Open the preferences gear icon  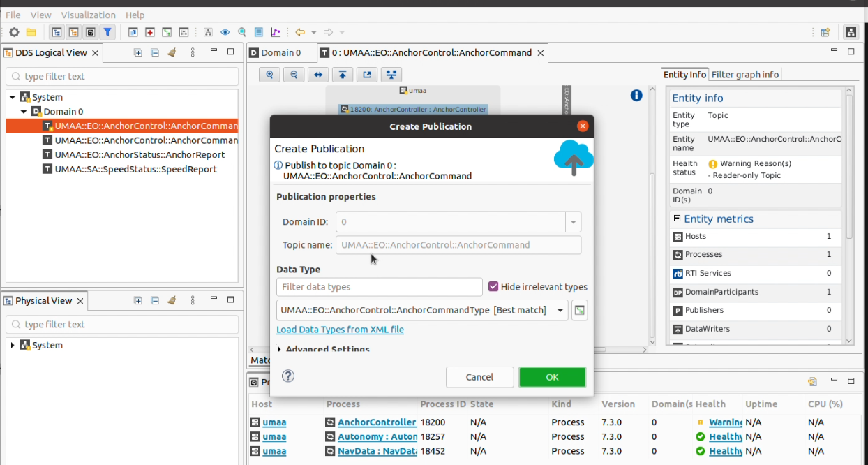click(14, 32)
